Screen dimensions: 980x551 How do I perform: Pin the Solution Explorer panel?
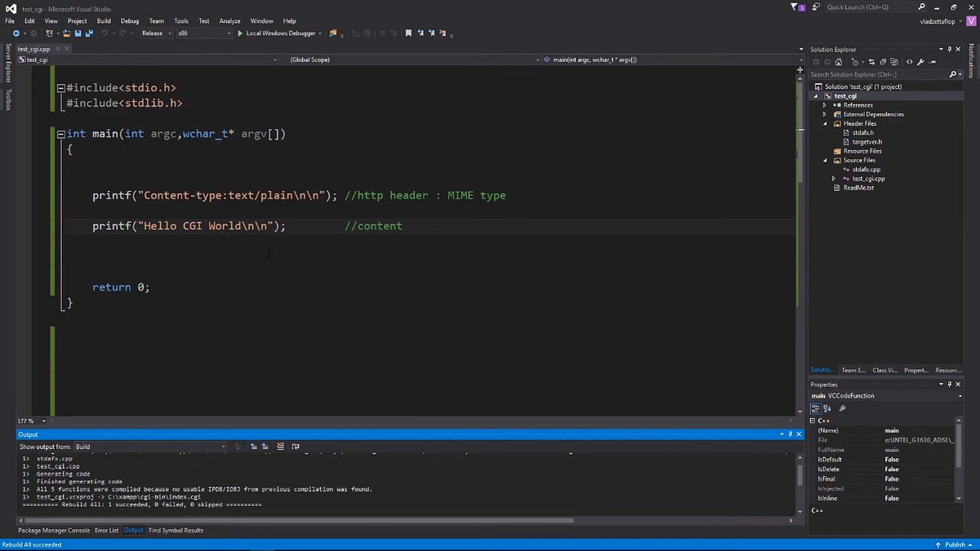click(949, 49)
